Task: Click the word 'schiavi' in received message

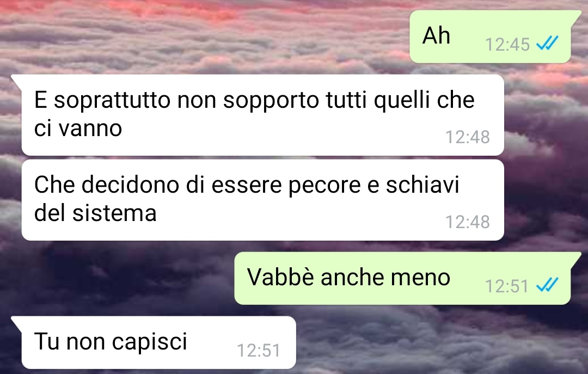Action: pos(422,185)
